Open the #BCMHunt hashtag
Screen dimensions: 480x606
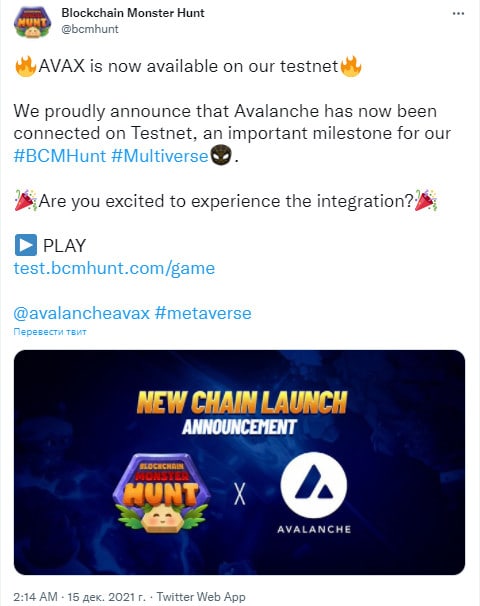click(x=60, y=156)
